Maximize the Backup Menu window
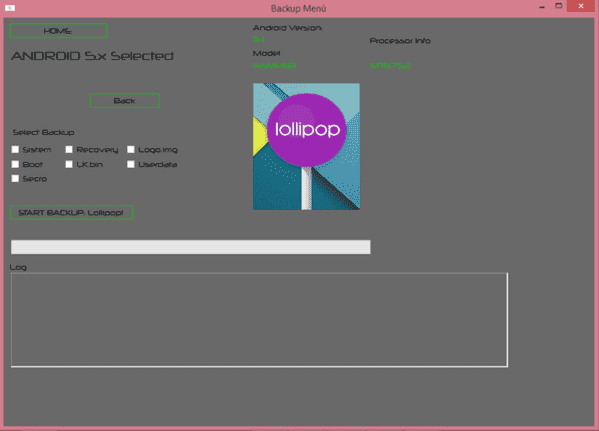Screen dimensions: 599x431 pos(559,6)
